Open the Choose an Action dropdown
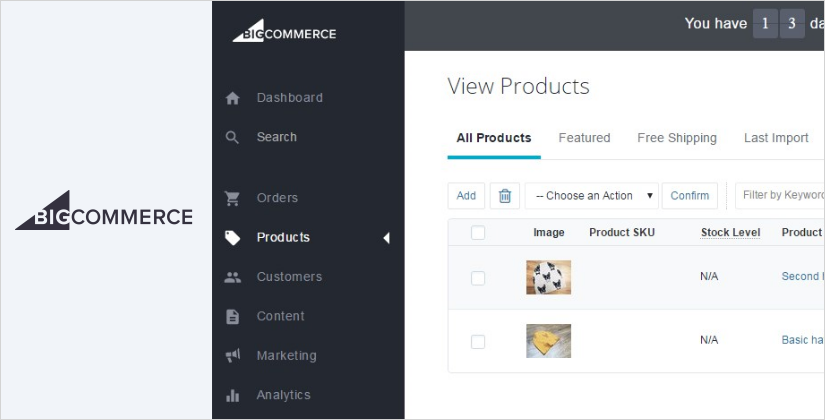The image size is (825, 420). point(592,196)
